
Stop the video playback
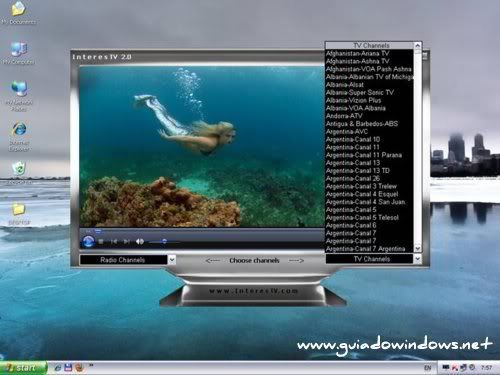pos(101,241)
